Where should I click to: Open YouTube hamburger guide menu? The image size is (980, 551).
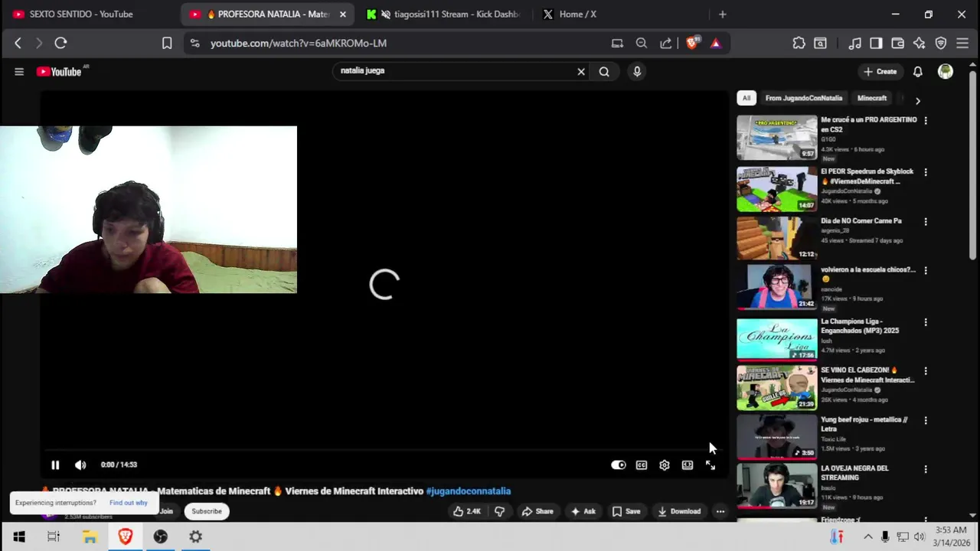click(x=19, y=71)
